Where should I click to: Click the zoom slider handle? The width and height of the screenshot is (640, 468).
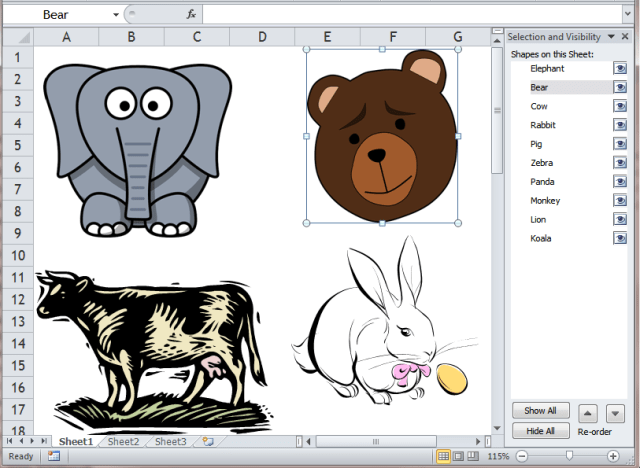tap(569, 456)
